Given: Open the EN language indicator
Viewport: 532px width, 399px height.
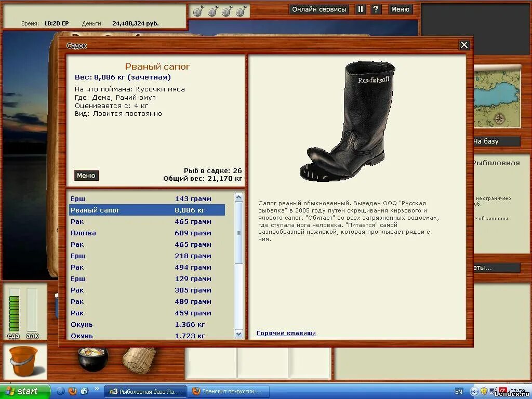Looking at the screenshot, I should [458, 392].
